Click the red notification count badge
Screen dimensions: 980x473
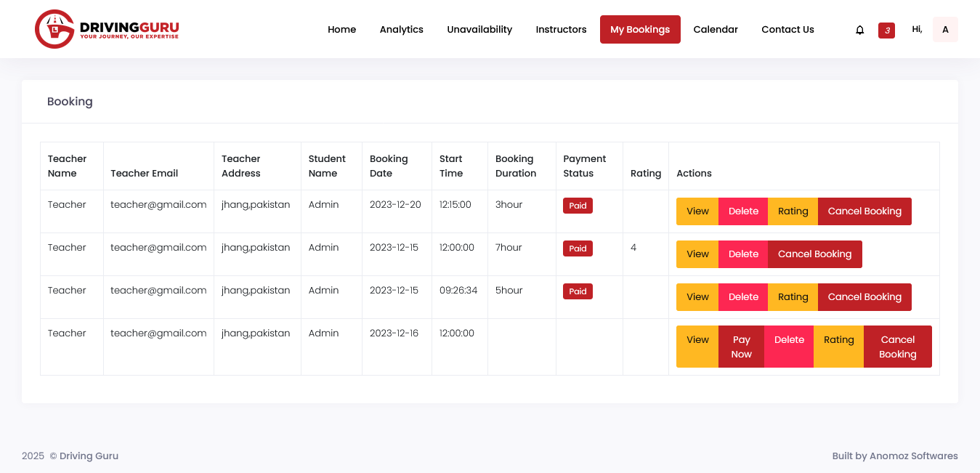886,30
